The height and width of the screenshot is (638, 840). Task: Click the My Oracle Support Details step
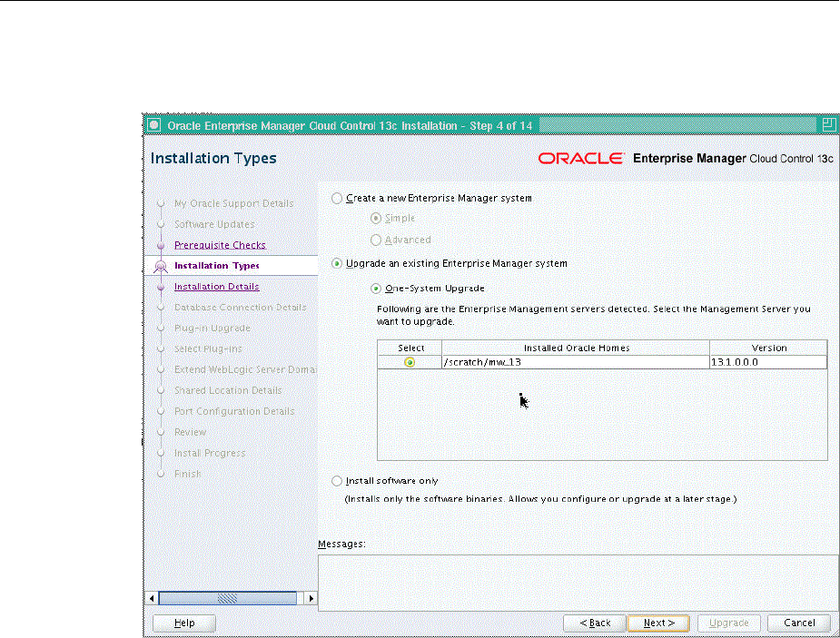(234, 203)
